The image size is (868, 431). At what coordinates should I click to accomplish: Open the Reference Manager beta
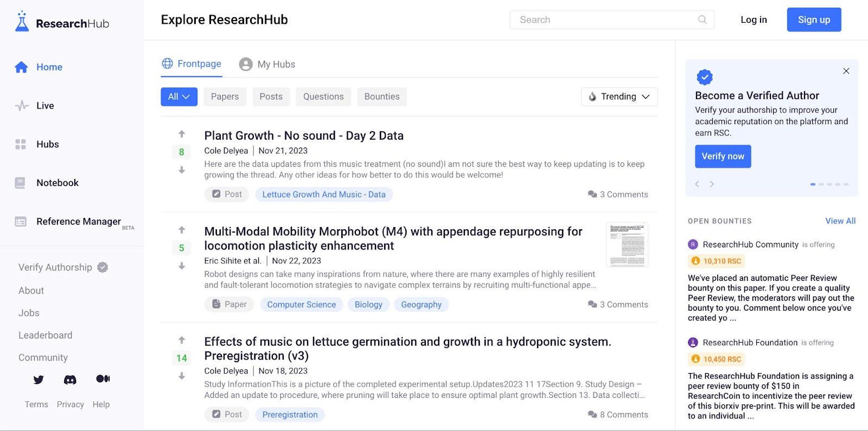74,222
